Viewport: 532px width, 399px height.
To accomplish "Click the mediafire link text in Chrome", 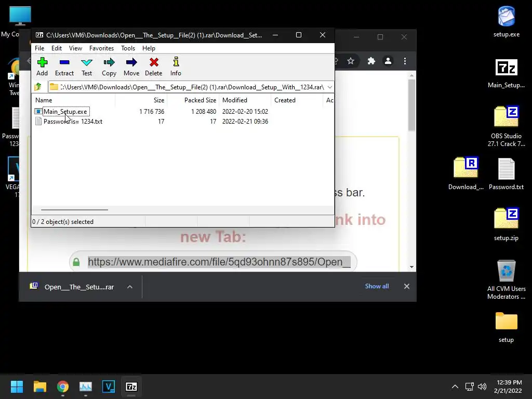I will (x=219, y=262).
